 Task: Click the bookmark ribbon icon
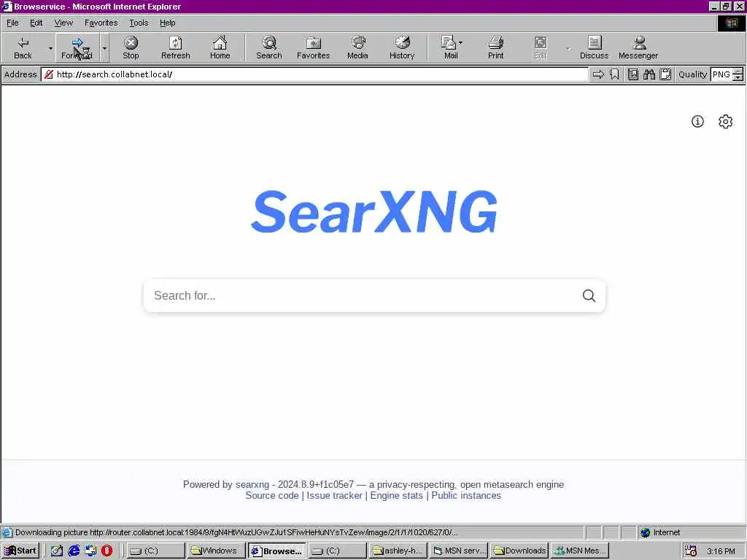614,74
